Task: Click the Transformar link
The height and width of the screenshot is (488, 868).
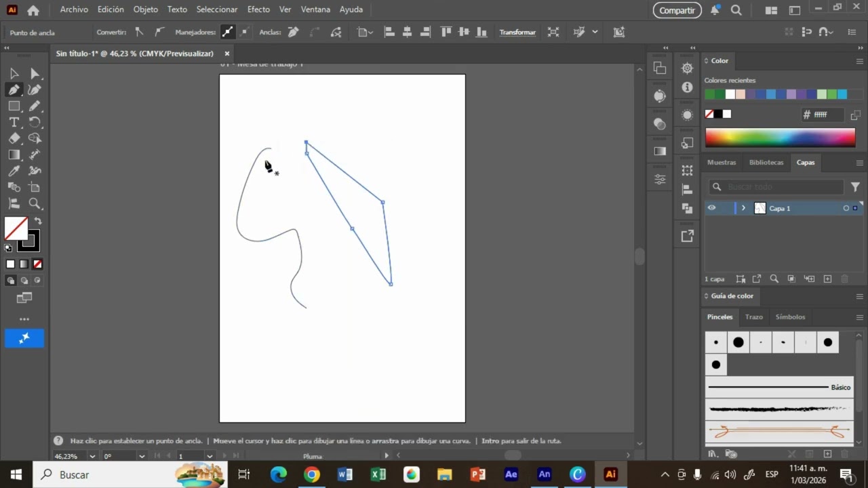Action: pos(517,32)
